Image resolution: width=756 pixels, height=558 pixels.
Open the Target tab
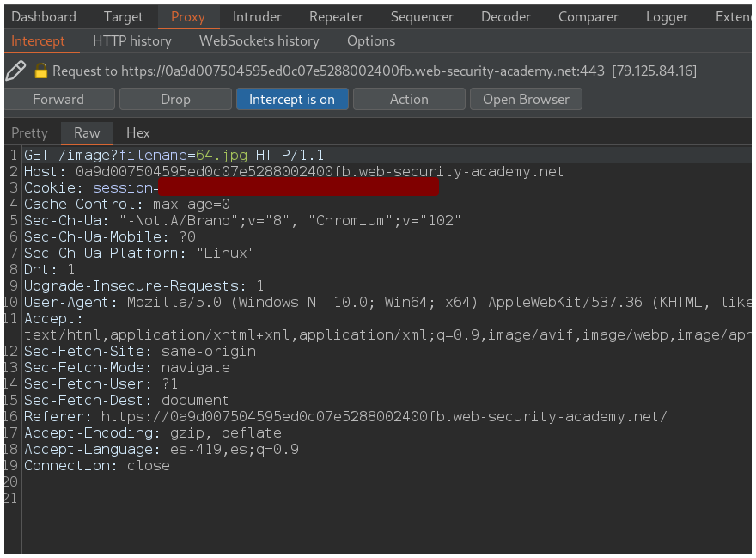124,16
